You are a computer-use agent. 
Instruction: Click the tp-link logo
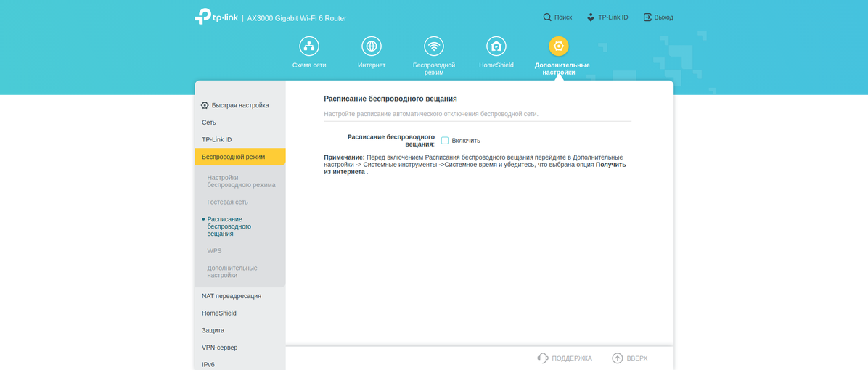[216, 17]
